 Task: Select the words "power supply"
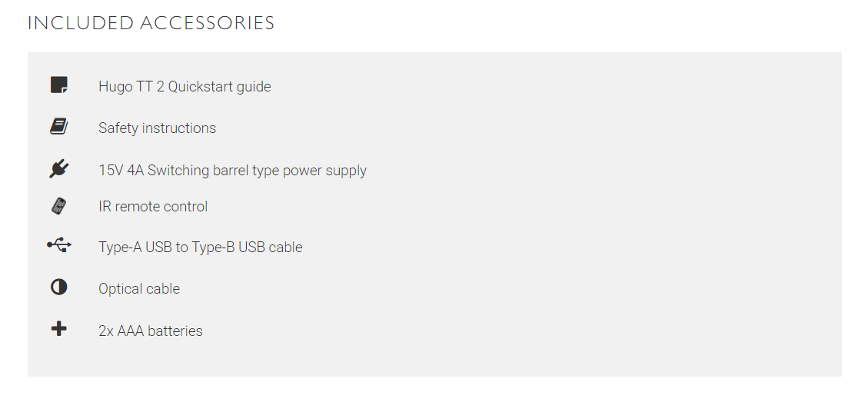pyautogui.click(x=324, y=171)
